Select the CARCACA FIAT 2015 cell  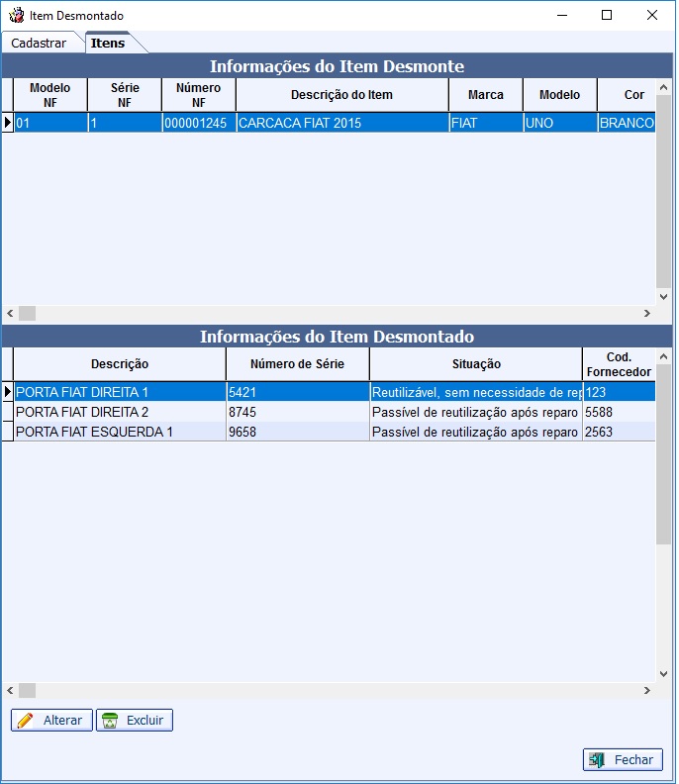click(x=342, y=123)
